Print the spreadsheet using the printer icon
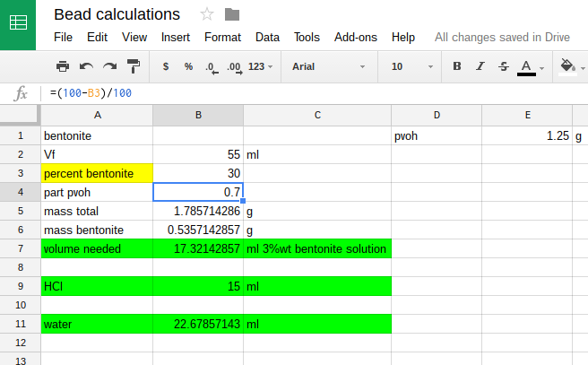 point(63,66)
